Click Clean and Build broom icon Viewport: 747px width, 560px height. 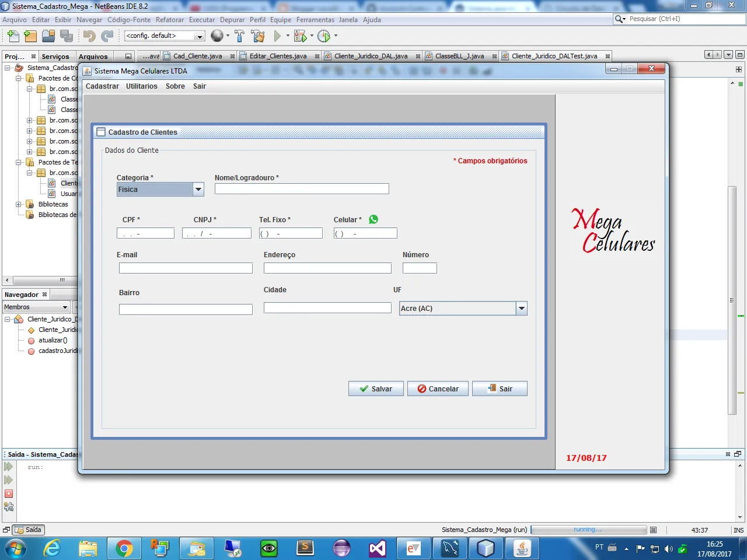258,36
